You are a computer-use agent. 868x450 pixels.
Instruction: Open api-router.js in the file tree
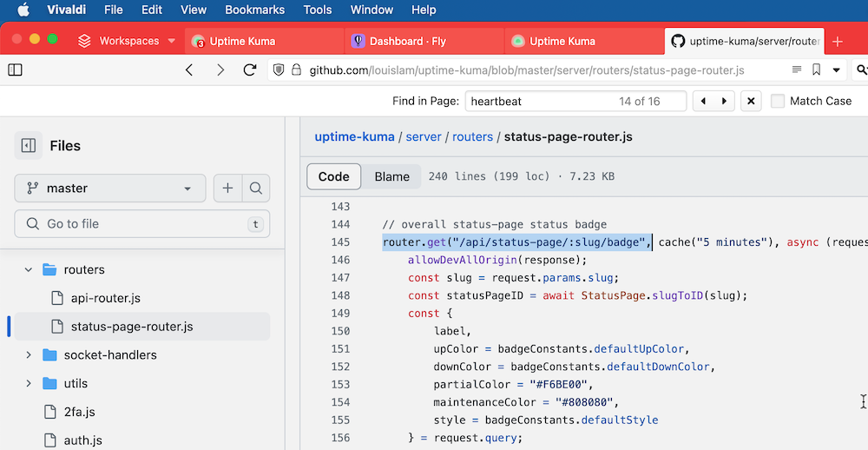pyautogui.click(x=105, y=298)
